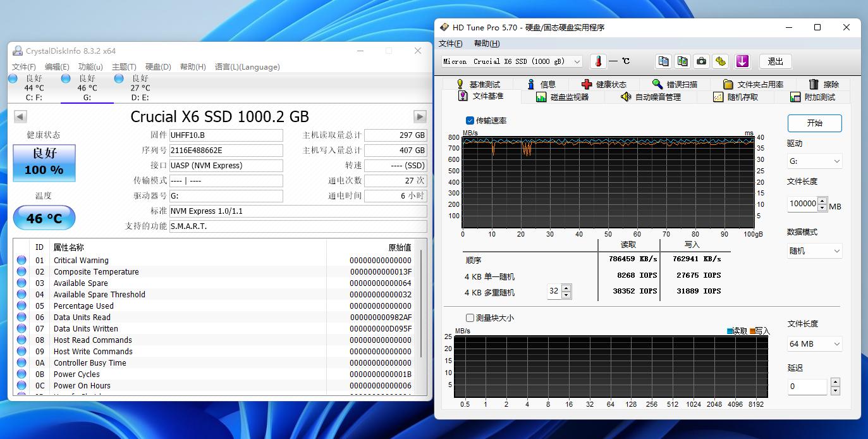This screenshot has height=439, width=868.
Task: Open the Micron Crucial X6 SSD drive dropdown
Action: point(511,61)
